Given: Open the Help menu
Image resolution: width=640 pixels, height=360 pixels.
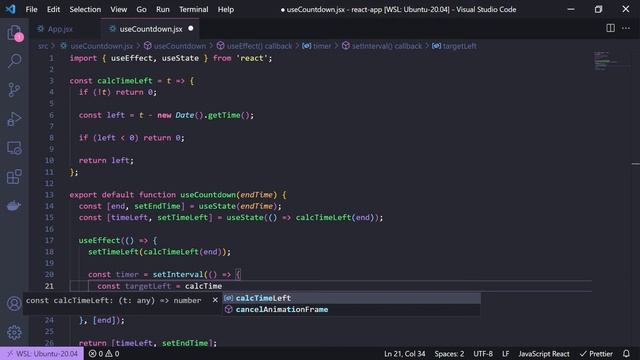Looking at the screenshot, I should pos(226,9).
